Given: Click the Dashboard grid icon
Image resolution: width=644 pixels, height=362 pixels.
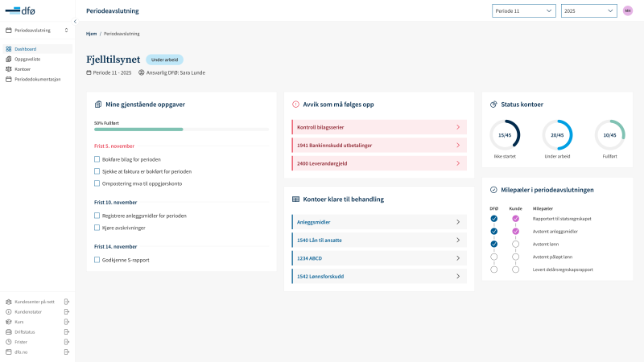Looking at the screenshot, I should (x=9, y=49).
